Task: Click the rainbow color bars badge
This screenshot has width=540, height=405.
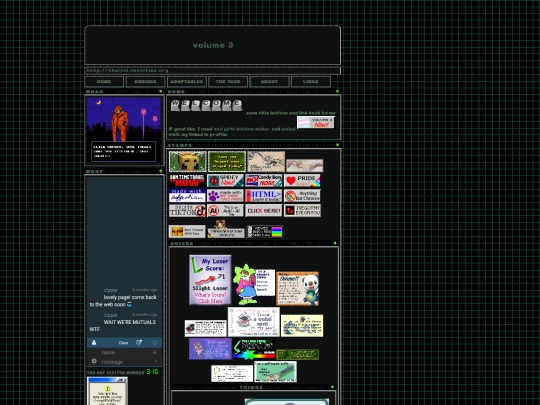Action: 264,231
